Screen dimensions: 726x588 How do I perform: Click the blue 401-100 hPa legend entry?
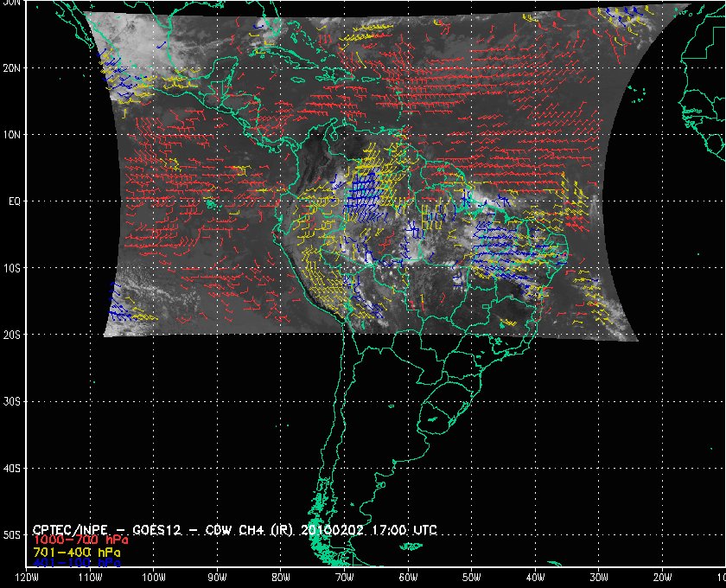point(77,563)
